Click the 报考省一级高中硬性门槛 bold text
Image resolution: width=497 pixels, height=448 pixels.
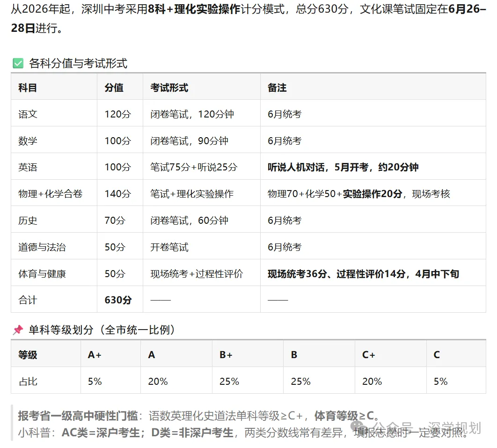78,416
